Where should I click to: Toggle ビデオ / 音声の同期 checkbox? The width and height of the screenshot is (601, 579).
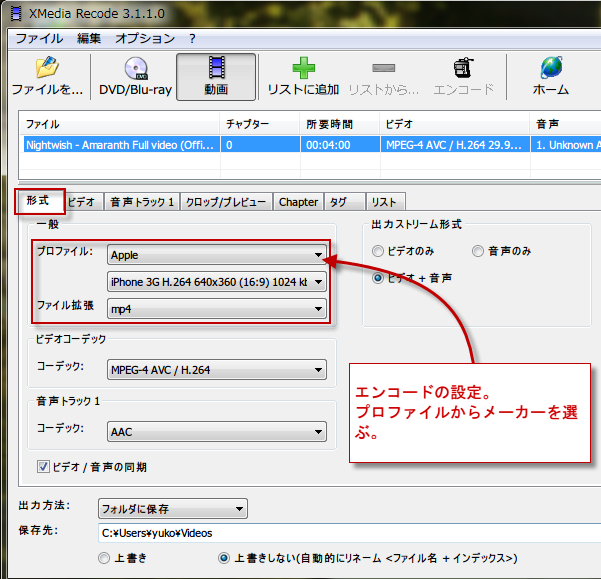pos(43,466)
